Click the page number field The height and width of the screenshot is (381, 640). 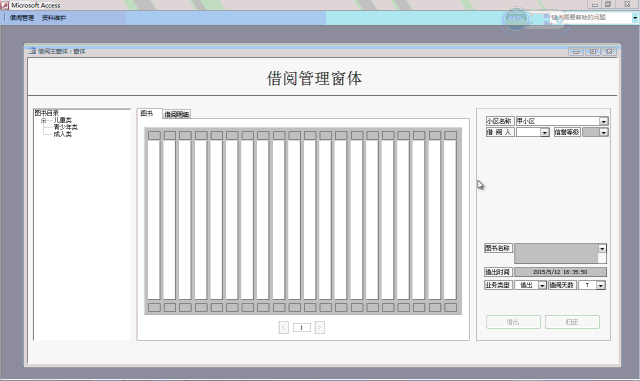(x=302, y=328)
